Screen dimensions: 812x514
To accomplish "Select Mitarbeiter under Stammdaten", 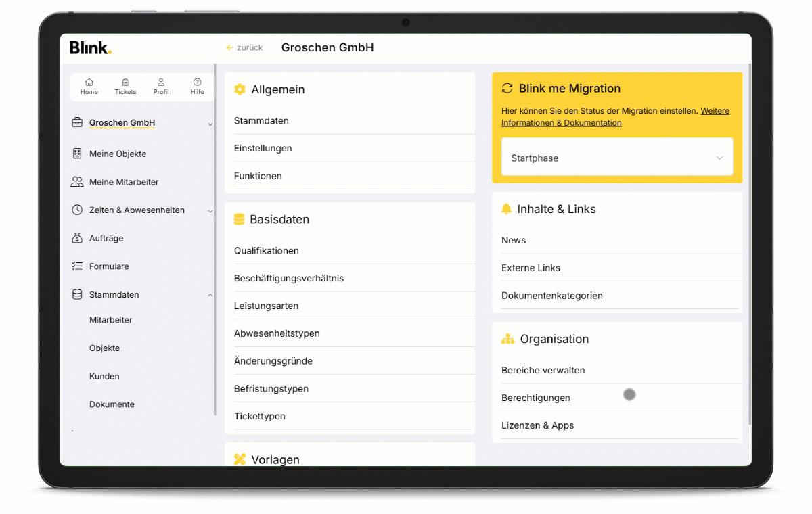I will click(111, 320).
